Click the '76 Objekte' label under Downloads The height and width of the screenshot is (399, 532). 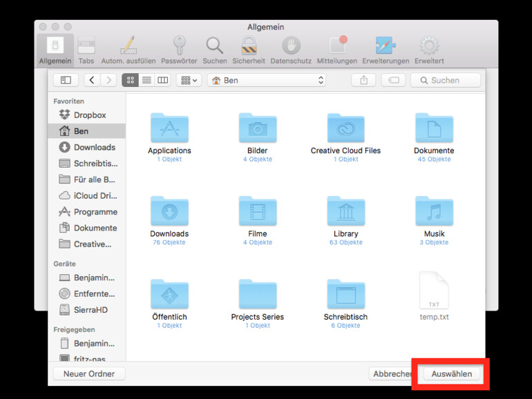click(x=169, y=242)
